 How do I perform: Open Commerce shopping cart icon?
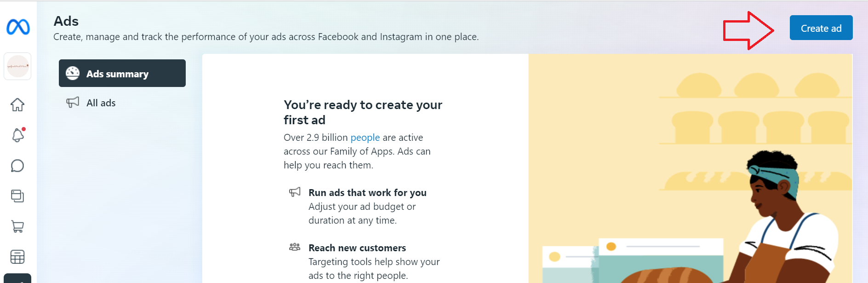pyautogui.click(x=17, y=226)
